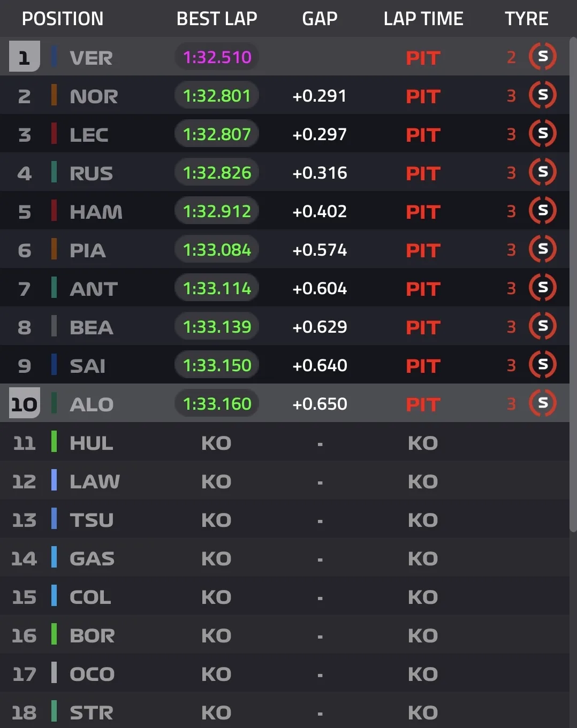Click Verstappen's purple 1:32.510 best lap
Image resolution: width=577 pixels, height=728 pixels.
click(217, 57)
